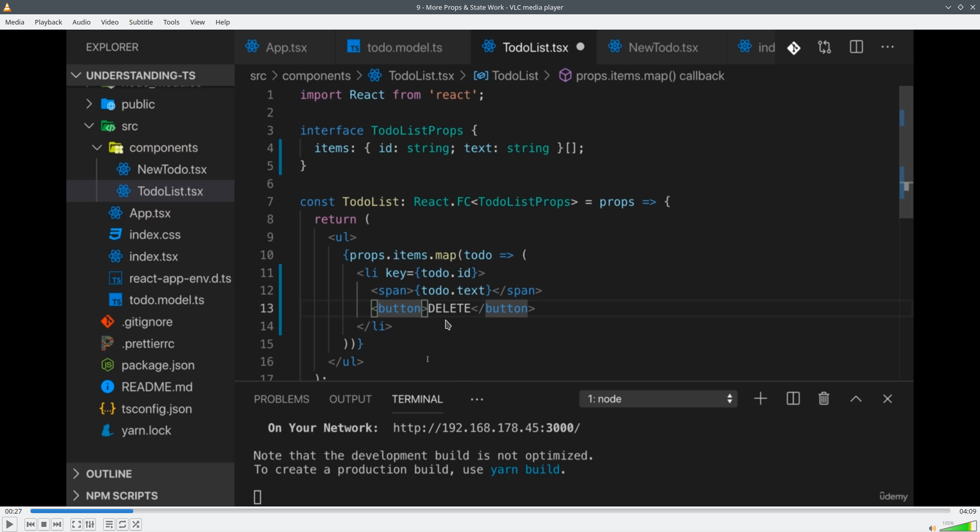Click the View menu item
This screenshot has width=980, height=532.
(x=197, y=22)
